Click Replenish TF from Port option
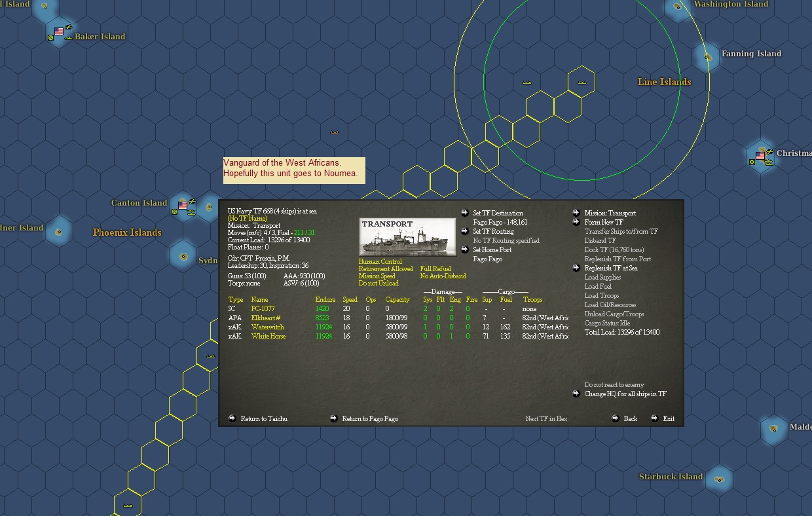 [x=618, y=259]
